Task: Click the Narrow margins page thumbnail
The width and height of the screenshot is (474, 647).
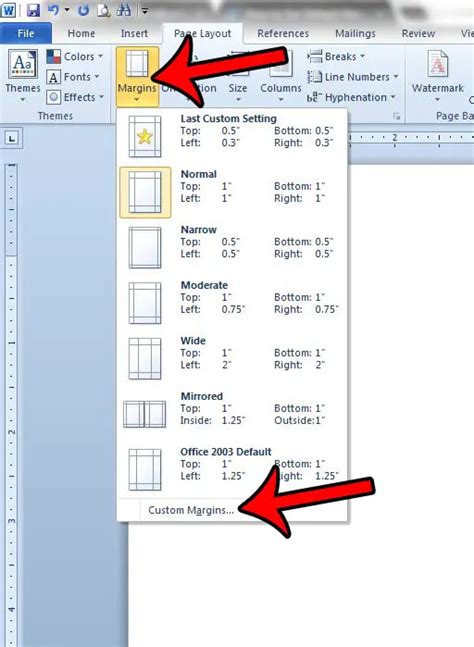Action: pos(144,248)
